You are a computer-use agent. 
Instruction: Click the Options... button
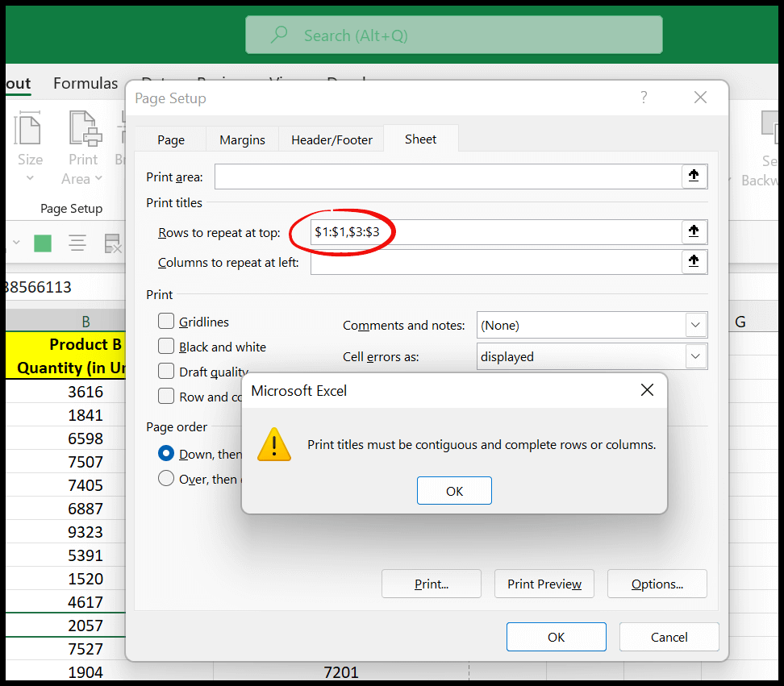(657, 584)
